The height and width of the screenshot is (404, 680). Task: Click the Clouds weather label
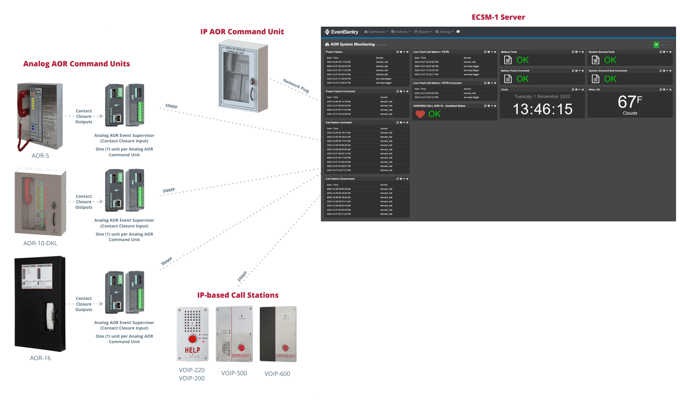[630, 113]
